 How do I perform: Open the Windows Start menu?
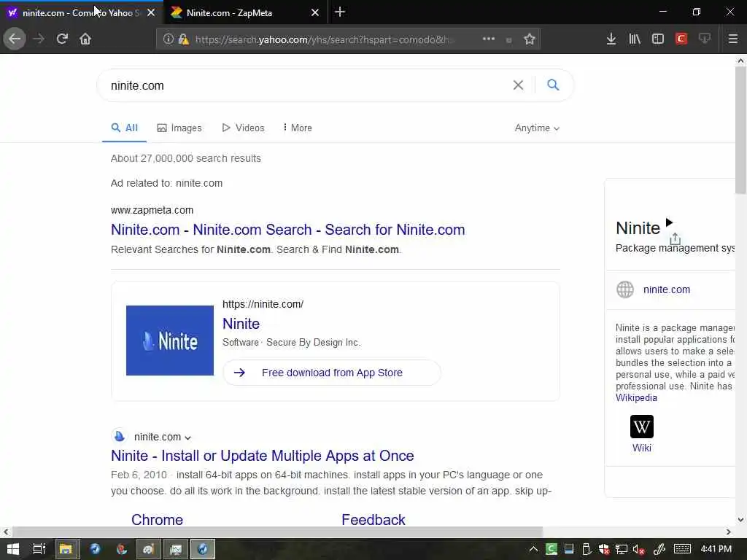13,549
